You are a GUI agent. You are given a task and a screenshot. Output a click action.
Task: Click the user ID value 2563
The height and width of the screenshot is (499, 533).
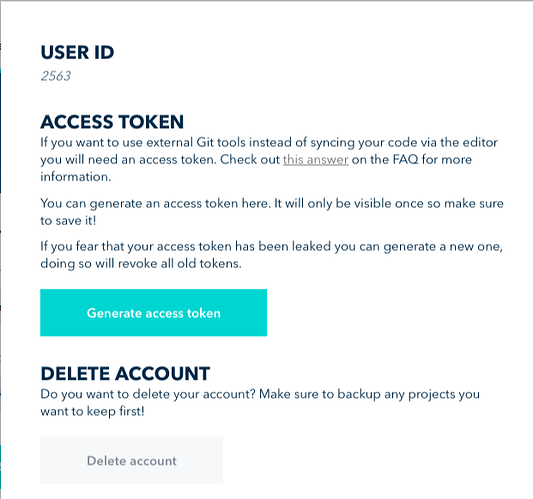(x=56, y=76)
